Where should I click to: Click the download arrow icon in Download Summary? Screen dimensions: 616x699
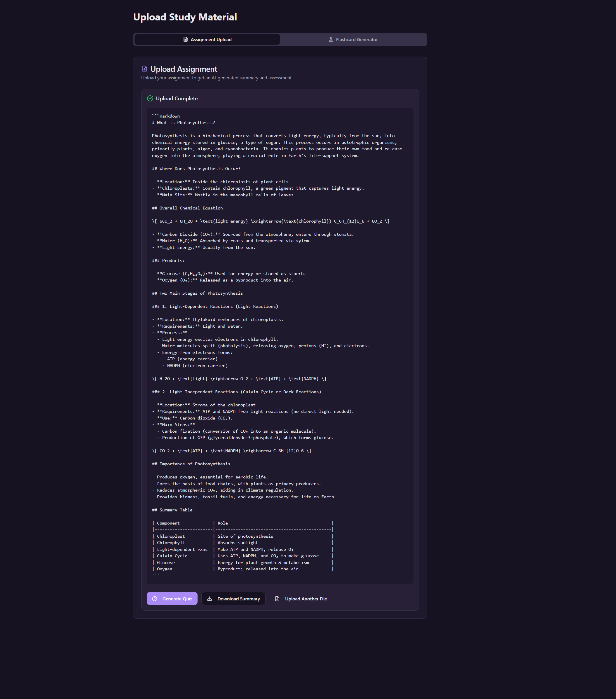pyautogui.click(x=210, y=598)
